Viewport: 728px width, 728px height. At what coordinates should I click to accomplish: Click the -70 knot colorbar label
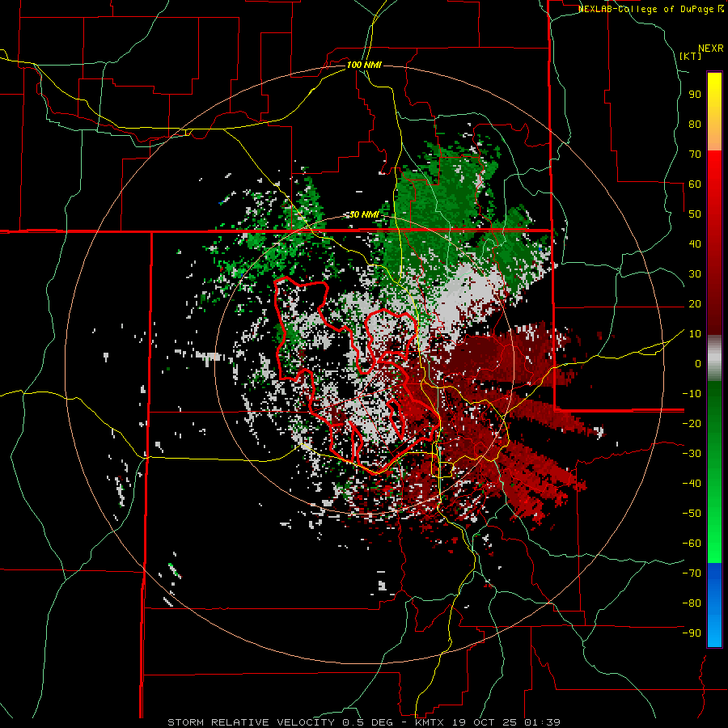[692, 574]
